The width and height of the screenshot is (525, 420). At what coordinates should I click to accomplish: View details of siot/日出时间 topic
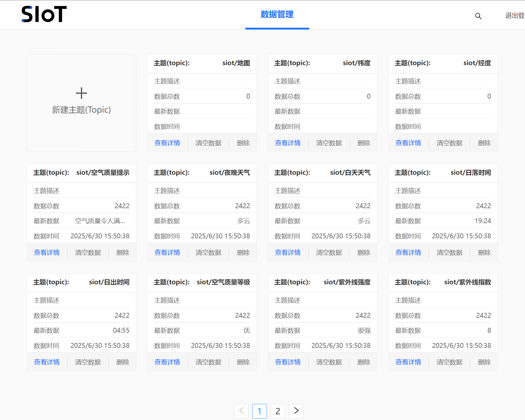tap(47, 362)
